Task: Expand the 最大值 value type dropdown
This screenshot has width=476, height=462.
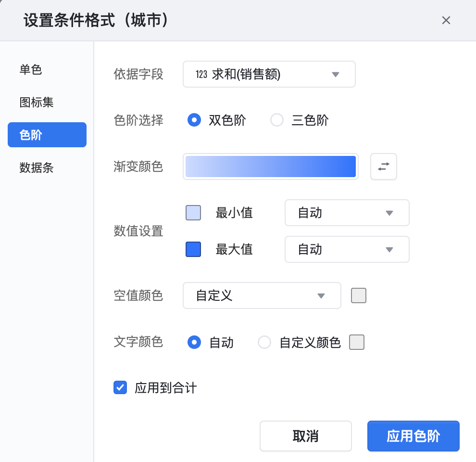Action: coord(347,249)
